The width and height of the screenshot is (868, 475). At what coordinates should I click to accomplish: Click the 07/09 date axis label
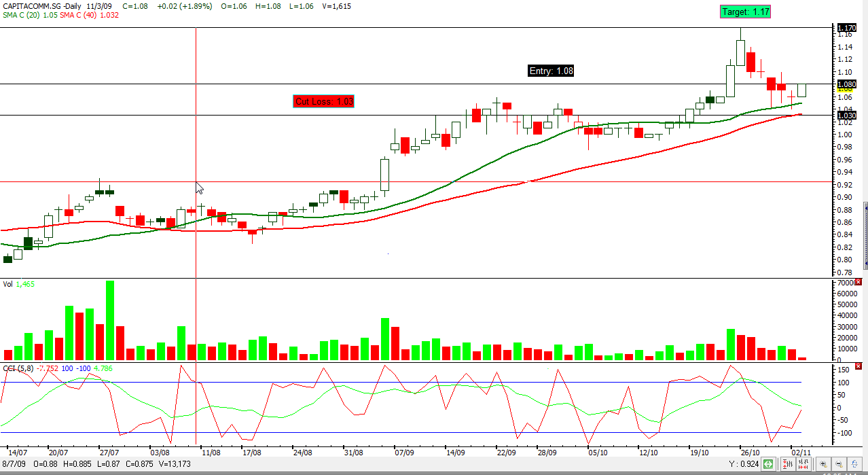click(405, 451)
